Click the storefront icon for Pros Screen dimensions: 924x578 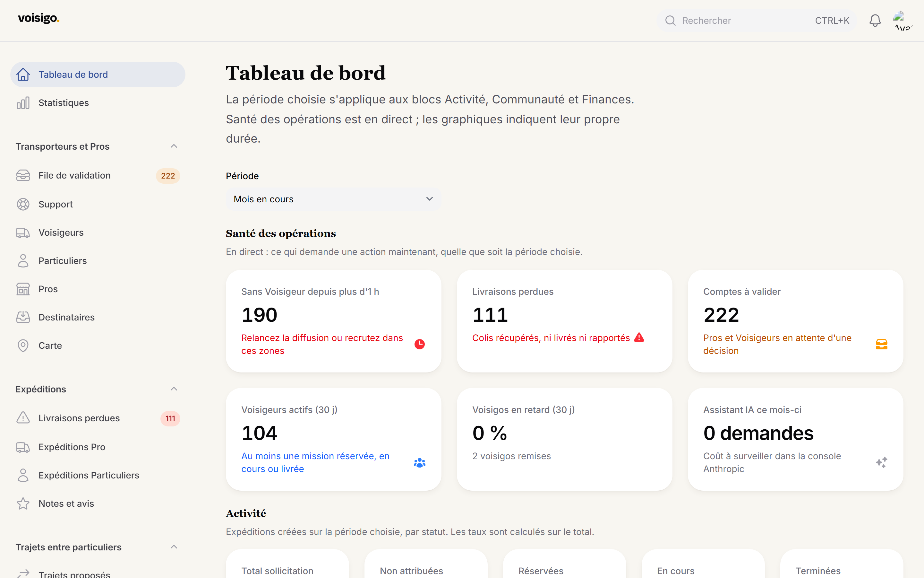click(23, 289)
